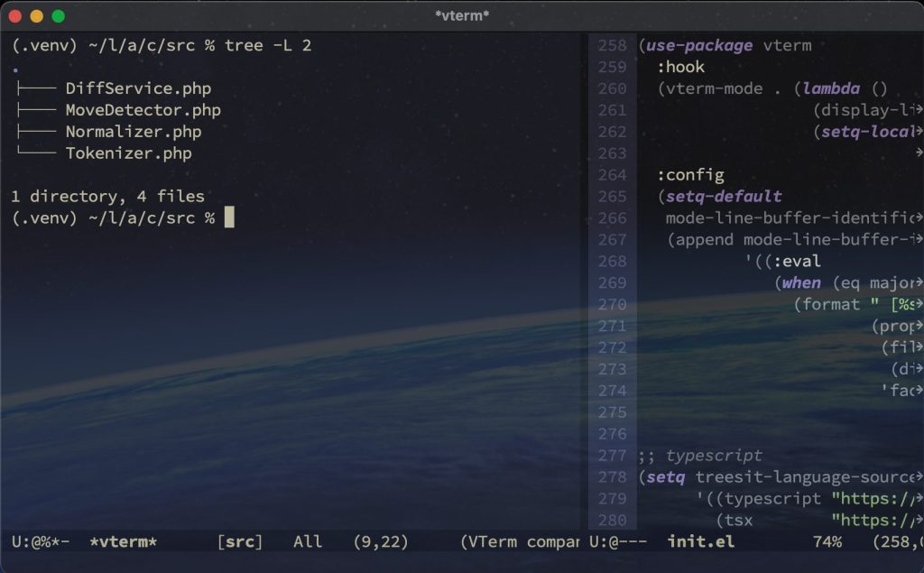
Task: Click 'when' keyword on line 269
Action: (801, 283)
